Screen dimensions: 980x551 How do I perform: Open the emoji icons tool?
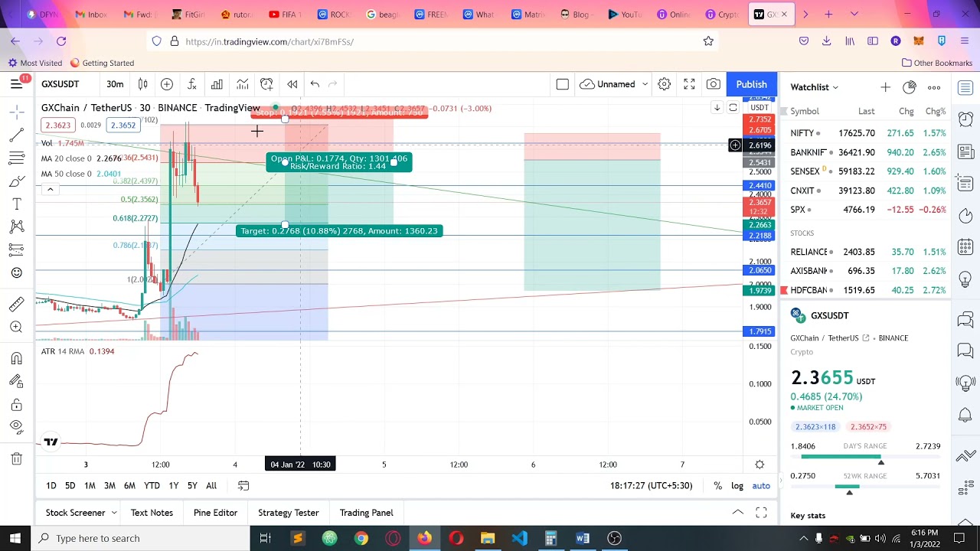pyautogui.click(x=16, y=272)
